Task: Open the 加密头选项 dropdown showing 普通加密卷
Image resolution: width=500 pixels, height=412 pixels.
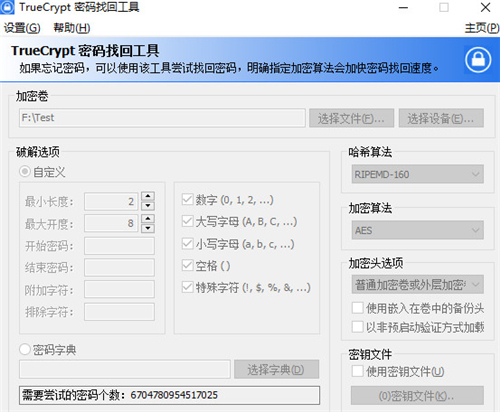Action: (x=417, y=284)
